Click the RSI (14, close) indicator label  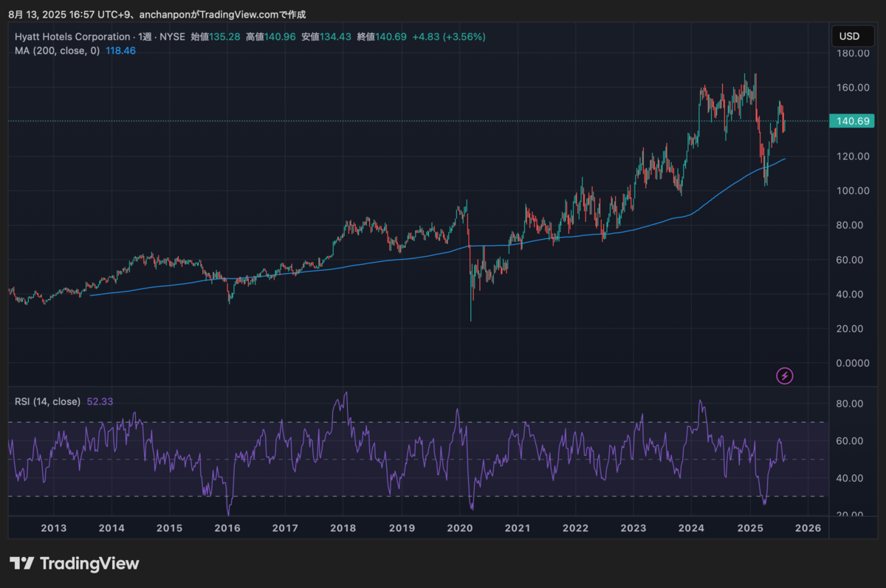[x=47, y=401]
